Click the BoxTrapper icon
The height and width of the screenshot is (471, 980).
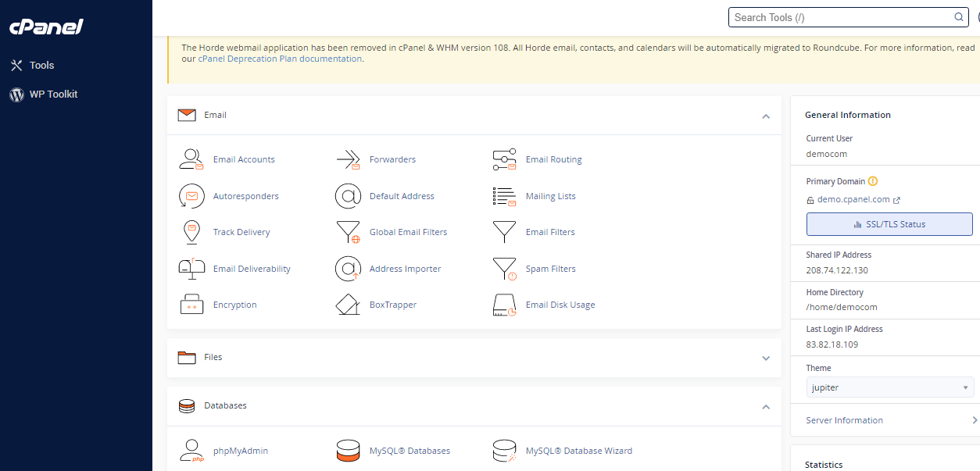click(348, 305)
